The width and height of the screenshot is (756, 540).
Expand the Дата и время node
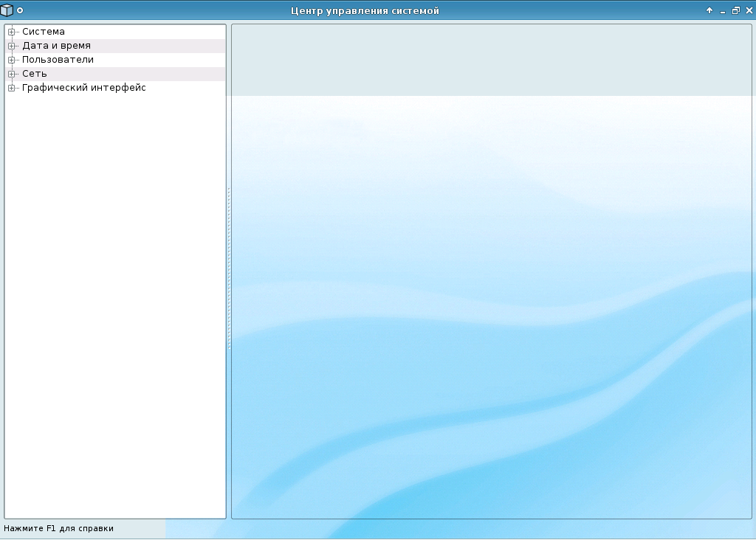click(x=11, y=46)
